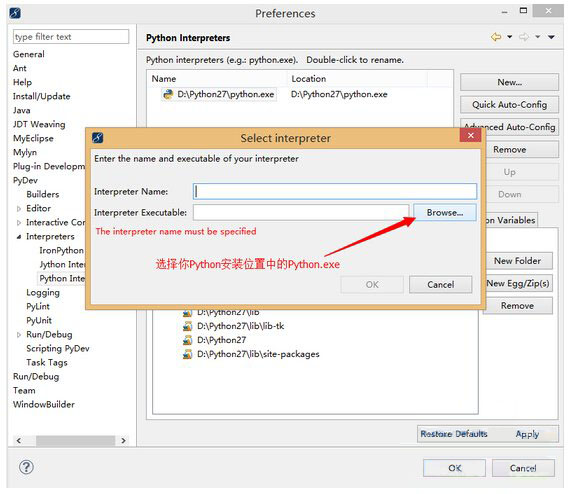Click the Select interpreter dialog title icon
Viewport: 568px width, 494px height.
point(97,138)
